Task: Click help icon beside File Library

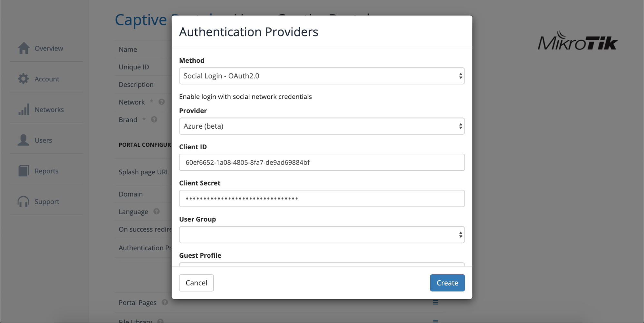Action: pyautogui.click(x=160, y=321)
